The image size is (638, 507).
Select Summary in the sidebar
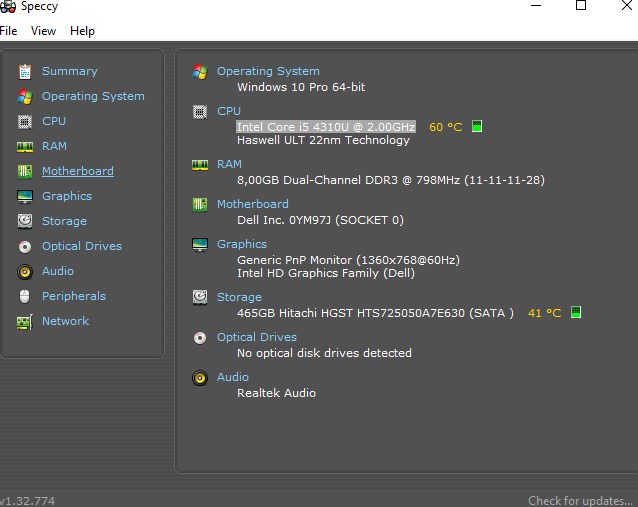coord(70,71)
